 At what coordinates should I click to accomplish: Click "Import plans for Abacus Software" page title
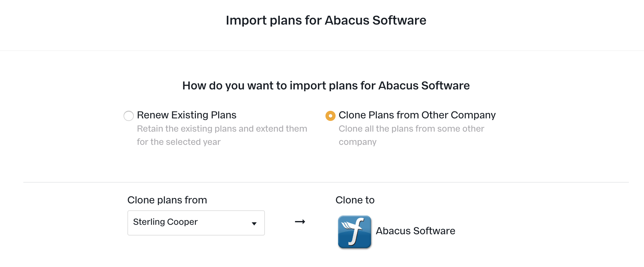[326, 20]
